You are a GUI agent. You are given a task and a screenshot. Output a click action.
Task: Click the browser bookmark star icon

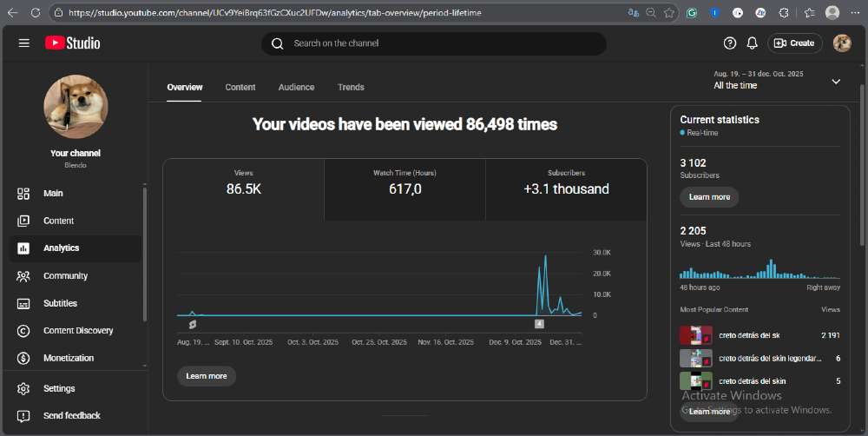669,13
